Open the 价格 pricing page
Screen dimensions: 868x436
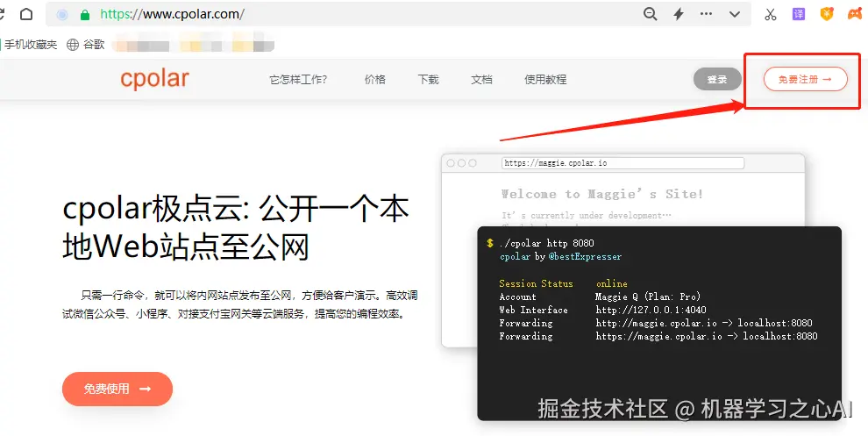click(374, 80)
